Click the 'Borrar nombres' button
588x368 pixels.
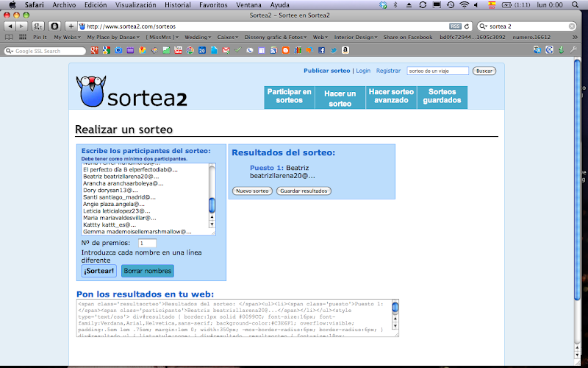point(148,271)
